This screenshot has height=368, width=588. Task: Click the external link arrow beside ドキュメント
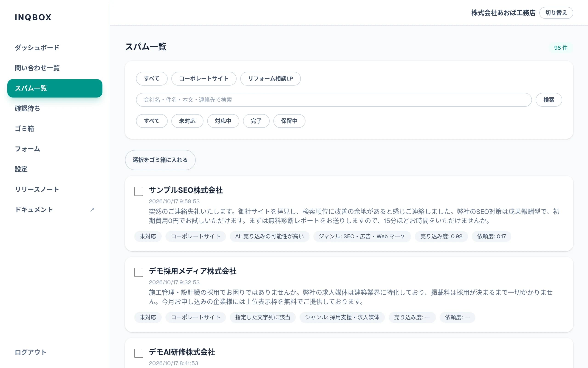92,210
